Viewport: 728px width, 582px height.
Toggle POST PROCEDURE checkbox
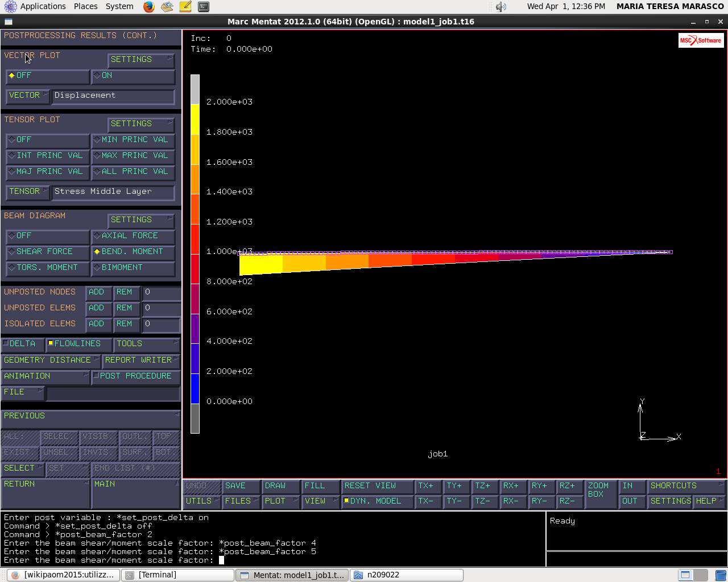135,377
